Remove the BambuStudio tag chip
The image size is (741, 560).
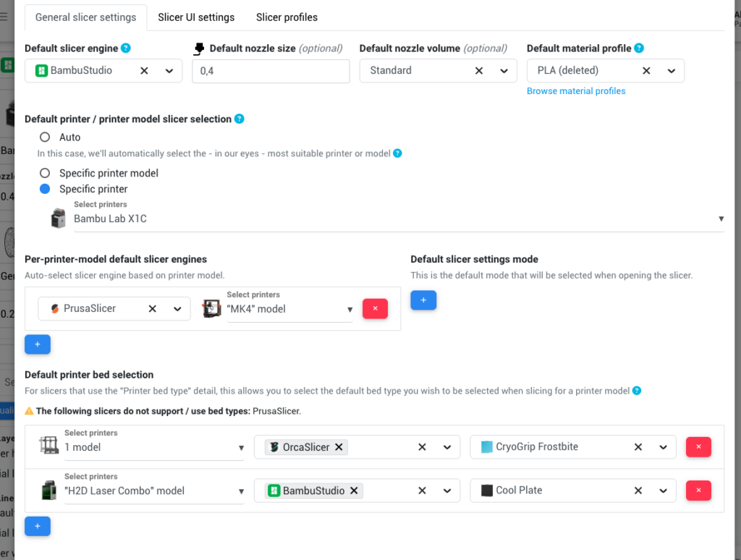(x=354, y=491)
